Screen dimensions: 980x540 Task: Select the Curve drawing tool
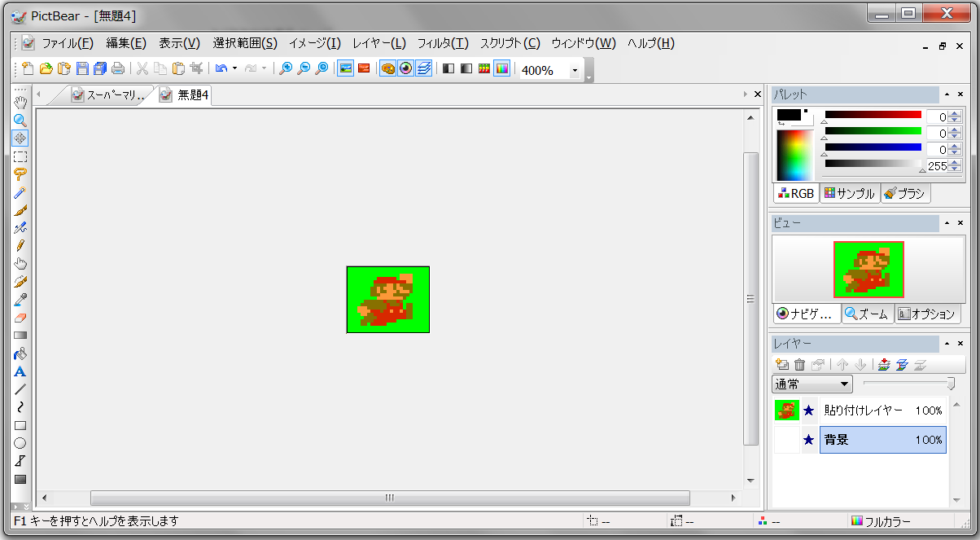[x=20, y=407]
